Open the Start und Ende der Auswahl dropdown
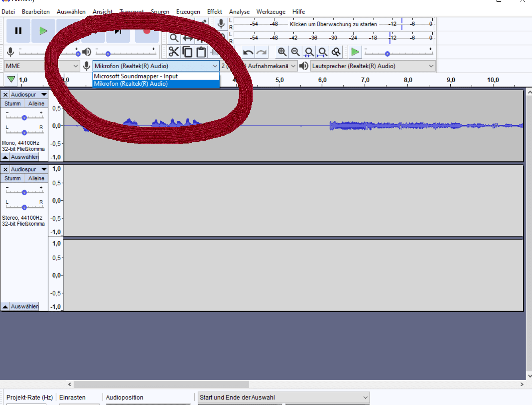Viewport: 532px width, 405px height. (x=284, y=397)
